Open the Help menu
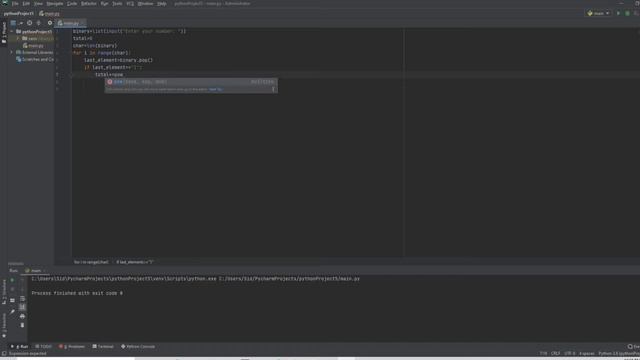Screen dimensions: 640x360 (x=162, y=4)
